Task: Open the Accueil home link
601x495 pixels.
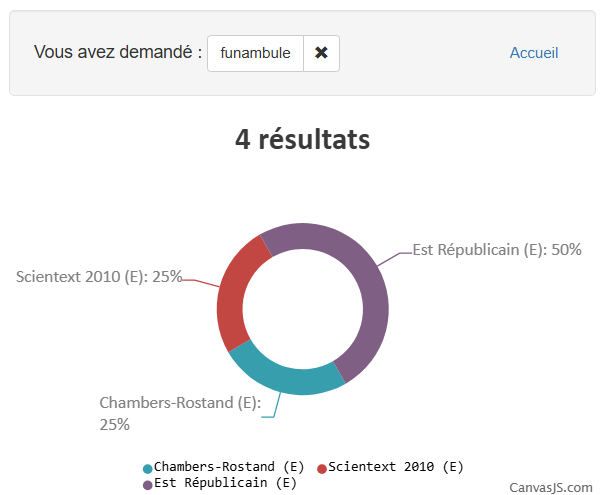Action: point(534,53)
